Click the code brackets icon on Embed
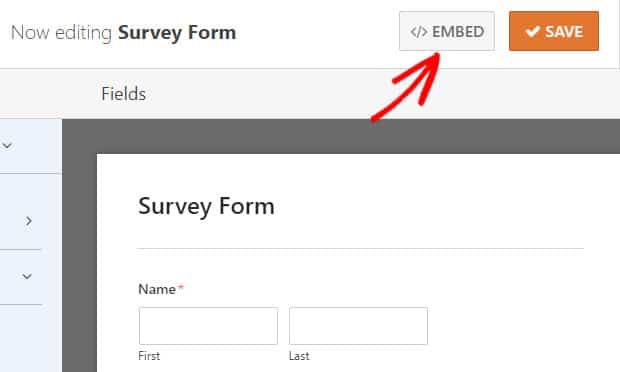 coord(418,32)
